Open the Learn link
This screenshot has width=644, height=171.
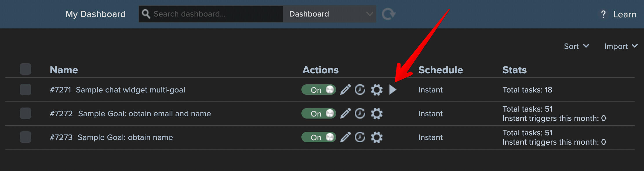[x=624, y=14]
